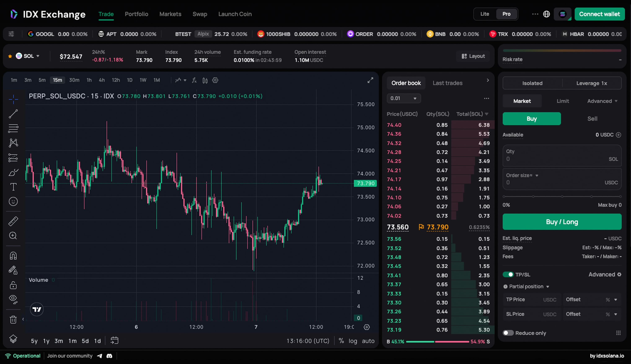Image resolution: width=631 pixels, height=364 pixels.
Task: Expand the Total(SOL) column dropdown
Action: coord(486,114)
